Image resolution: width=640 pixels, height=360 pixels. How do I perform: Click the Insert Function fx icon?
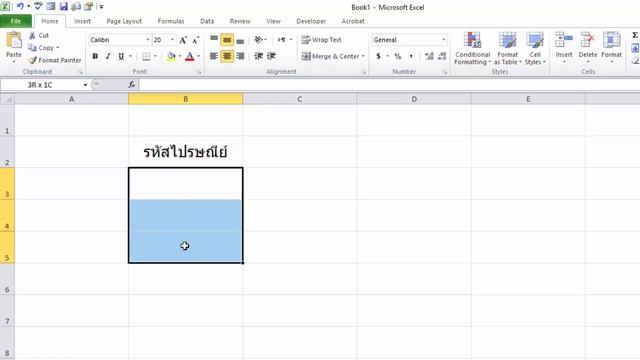pos(131,84)
